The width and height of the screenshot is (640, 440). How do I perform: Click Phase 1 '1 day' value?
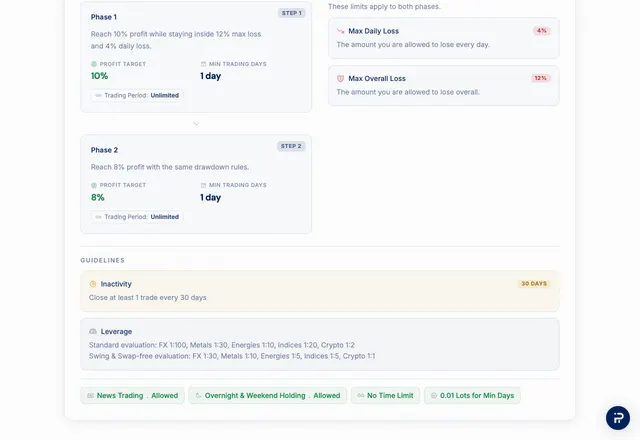point(211,76)
